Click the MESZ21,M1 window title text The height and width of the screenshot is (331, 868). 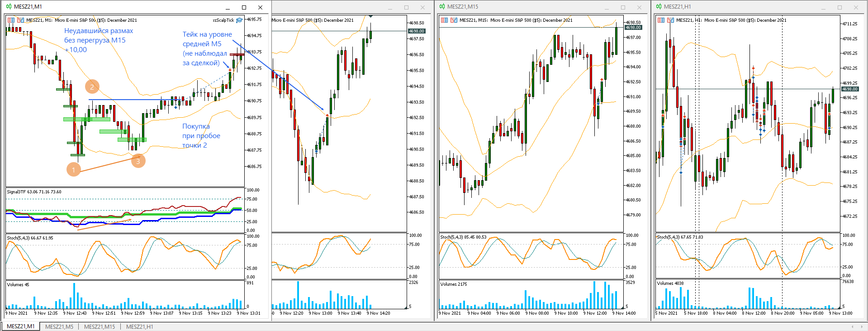28,7
